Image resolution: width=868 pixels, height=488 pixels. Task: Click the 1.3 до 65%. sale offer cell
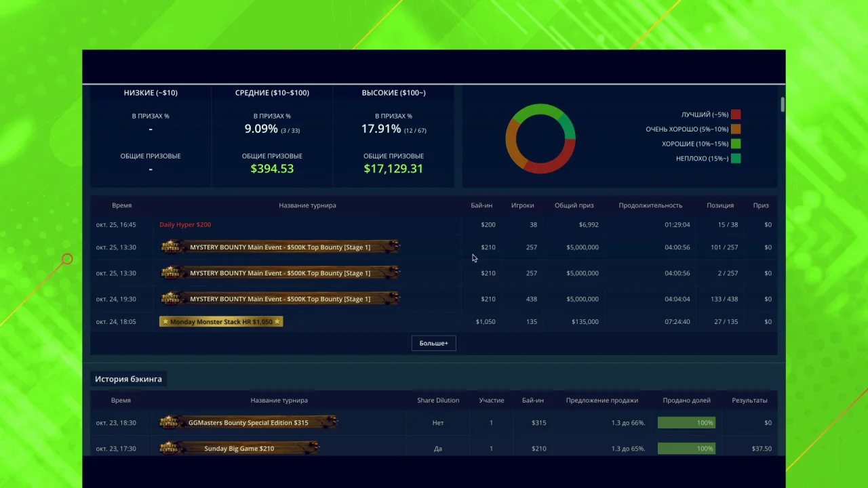pos(628,448)
